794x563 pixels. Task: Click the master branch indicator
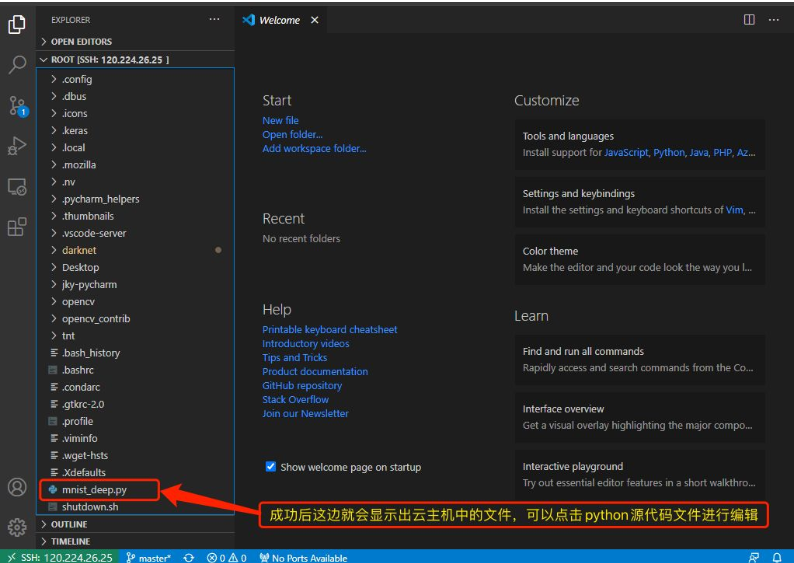(x=148, y=557)
